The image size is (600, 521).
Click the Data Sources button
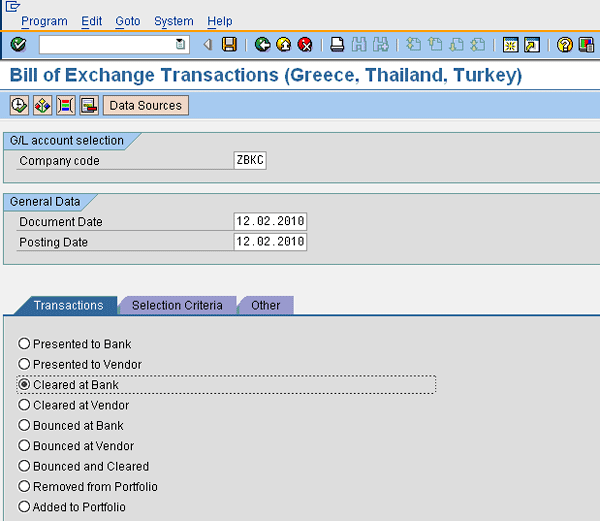coord(145,105)
